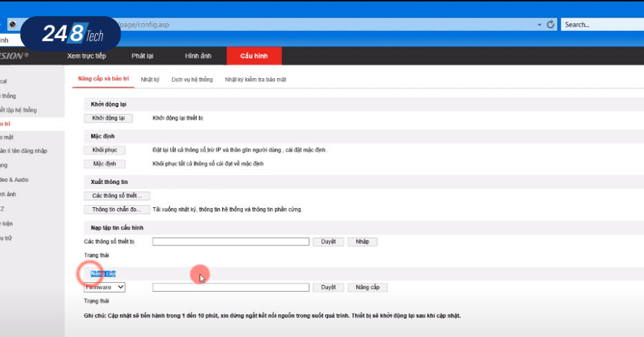Export device parameters with Các thông số thiết button
644x337 pixels.
coord(117,195)
